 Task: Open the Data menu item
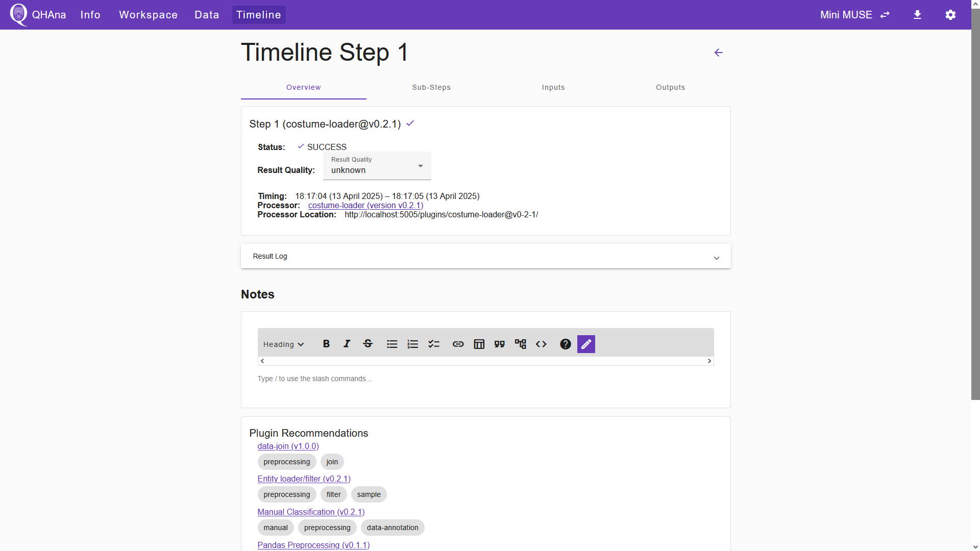click(x=207, y=15)
